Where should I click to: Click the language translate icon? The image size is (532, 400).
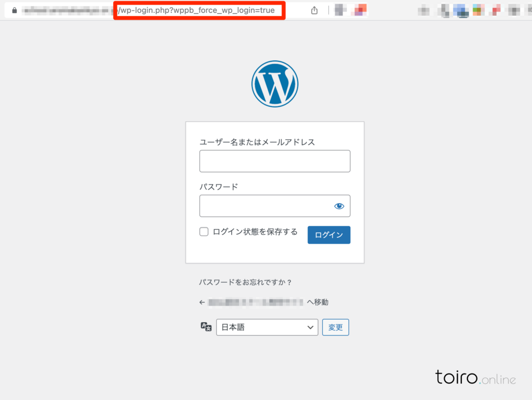pos(206,327)
